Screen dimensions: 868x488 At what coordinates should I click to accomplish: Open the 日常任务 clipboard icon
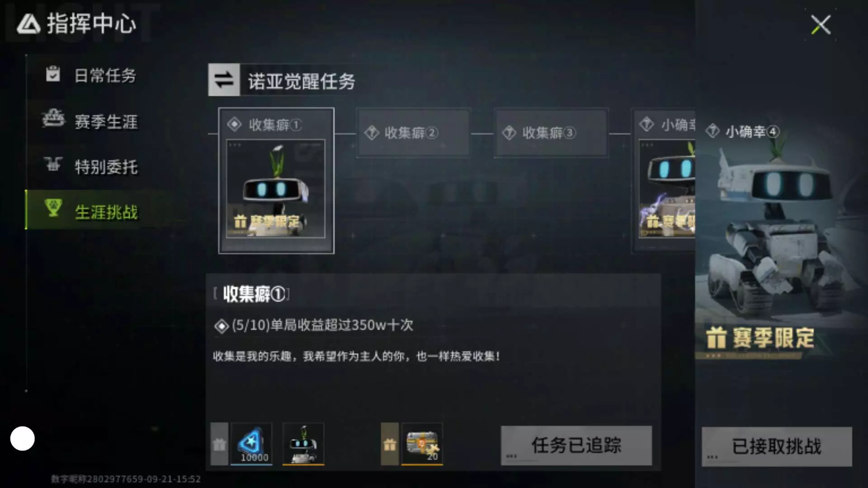click(x=53, y=74)
